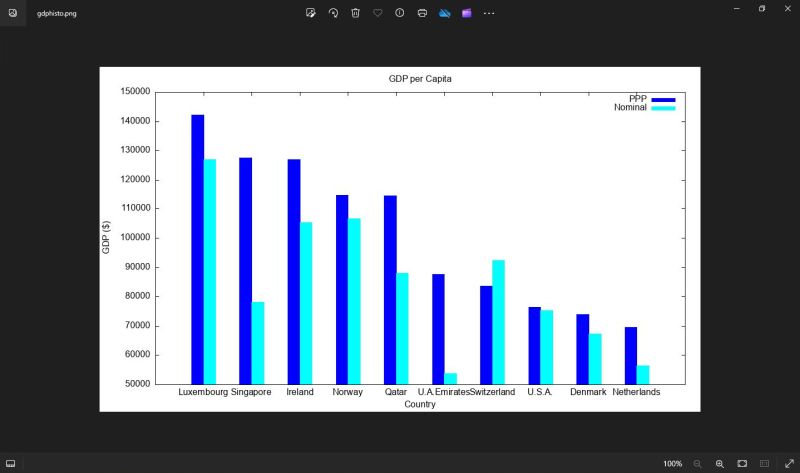The image size is (800, 473).
Task: Click the cyan Nominal legend swatch
Action: (x=663, y=108)
